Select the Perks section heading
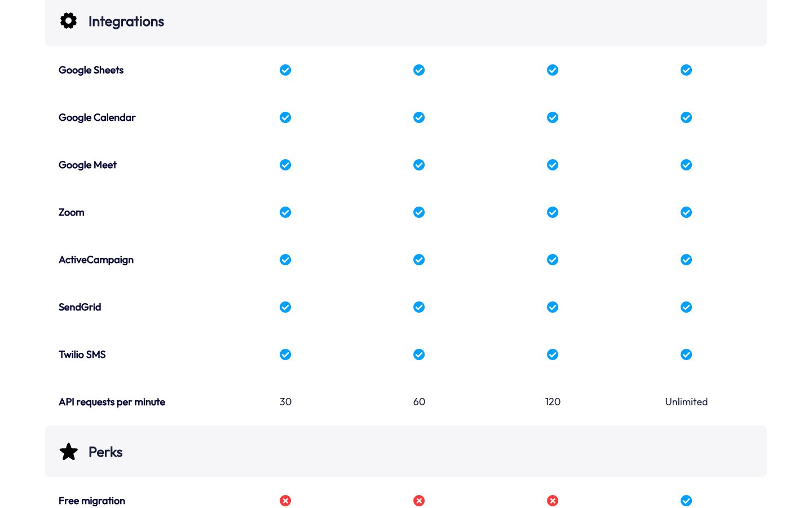 click(x=105, y=452)
